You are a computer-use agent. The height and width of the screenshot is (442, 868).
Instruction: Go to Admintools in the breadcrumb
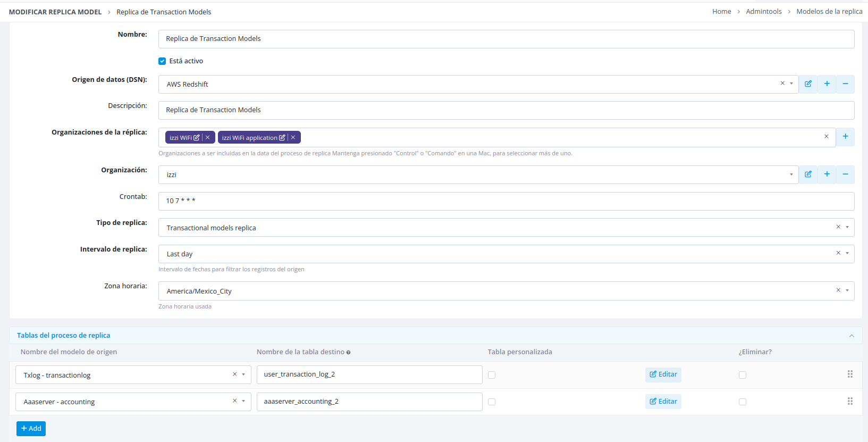pyautogui.click(x=763, y=12)
